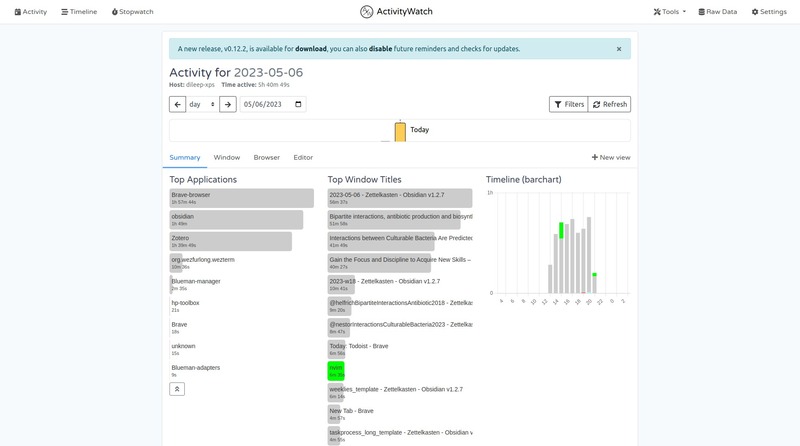Select 2023-w18 Zettelkasten window title

384,285
